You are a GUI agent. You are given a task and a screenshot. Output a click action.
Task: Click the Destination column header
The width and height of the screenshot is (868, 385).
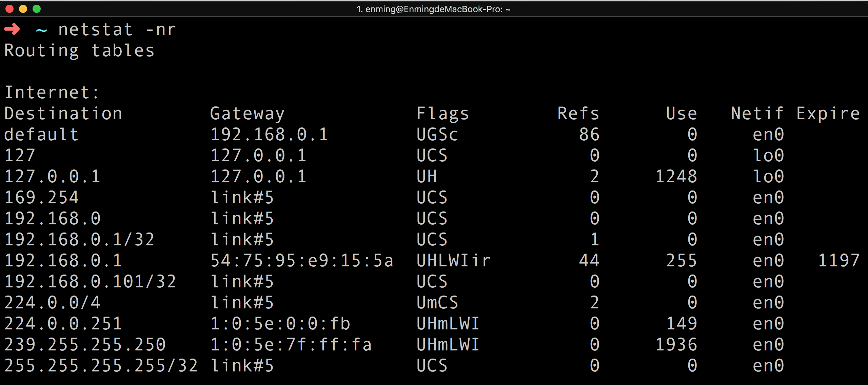63,114
